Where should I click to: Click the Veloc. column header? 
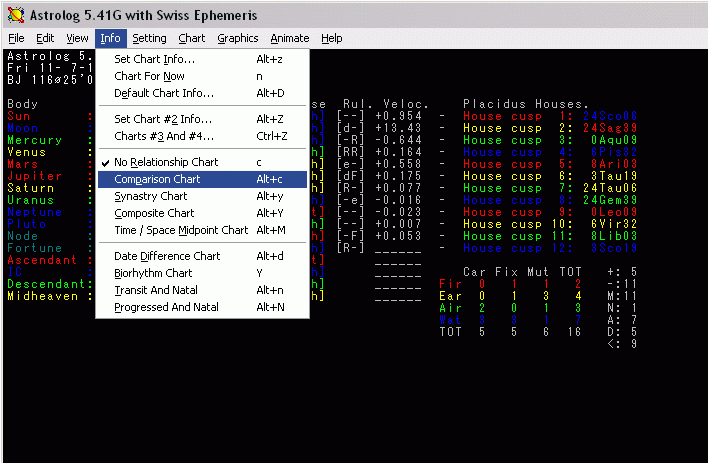click(x=405, y=104)
